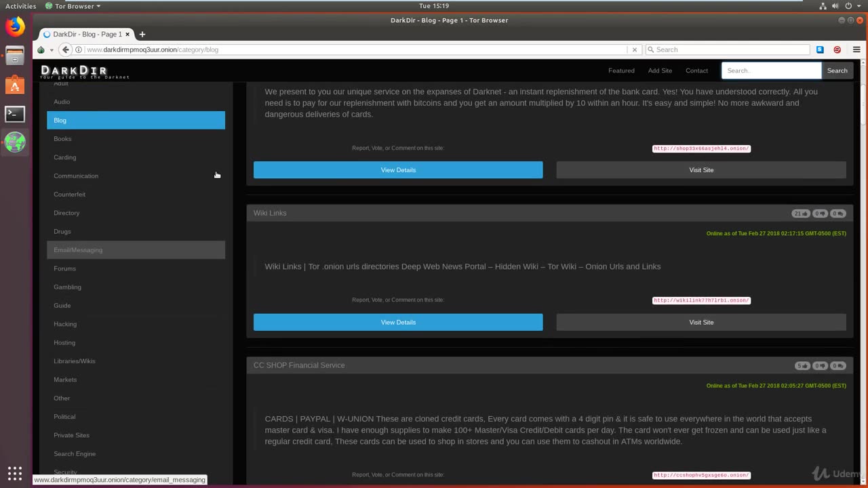Click View Details for Wiki Links
Viewport: 868px width, 488px height.
398,322
